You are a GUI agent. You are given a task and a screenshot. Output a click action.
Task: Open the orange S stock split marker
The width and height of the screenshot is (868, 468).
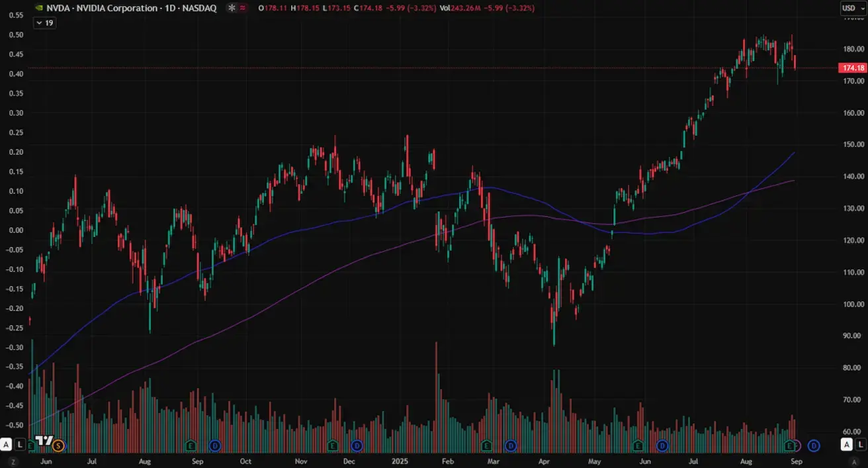tap(58, 445)
